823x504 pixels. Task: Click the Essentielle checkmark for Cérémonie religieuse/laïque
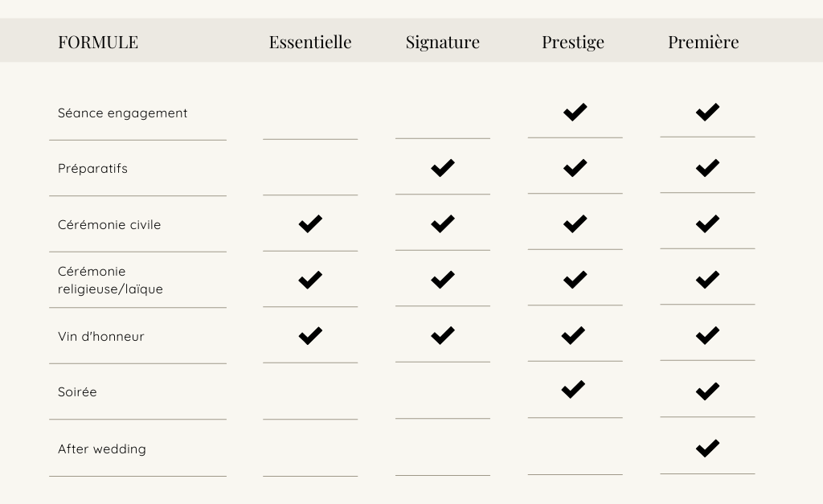[x=310, y=280]
